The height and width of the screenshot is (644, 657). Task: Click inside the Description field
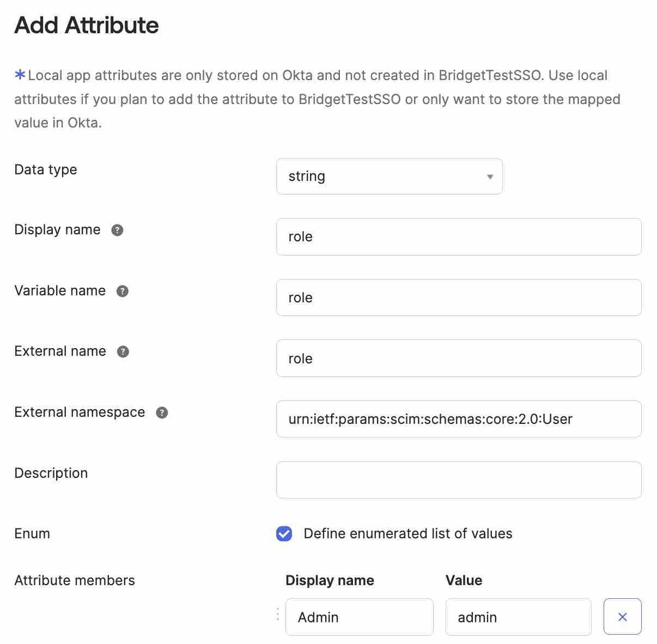point(458,479)
